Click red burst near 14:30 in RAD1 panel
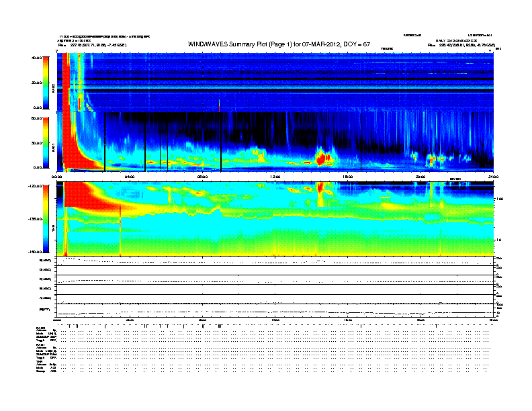Viewport: 532px width, 411px height. click(x=323, y=158)
